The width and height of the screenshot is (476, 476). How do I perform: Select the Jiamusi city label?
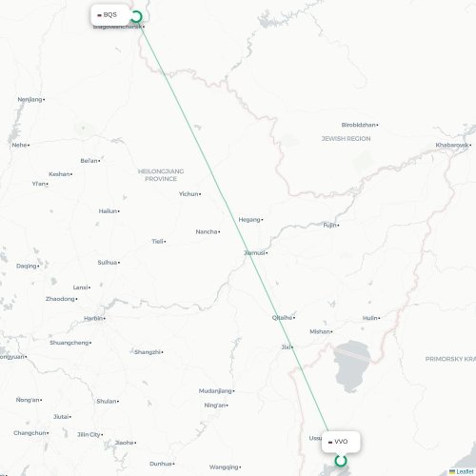click(255, 253)
